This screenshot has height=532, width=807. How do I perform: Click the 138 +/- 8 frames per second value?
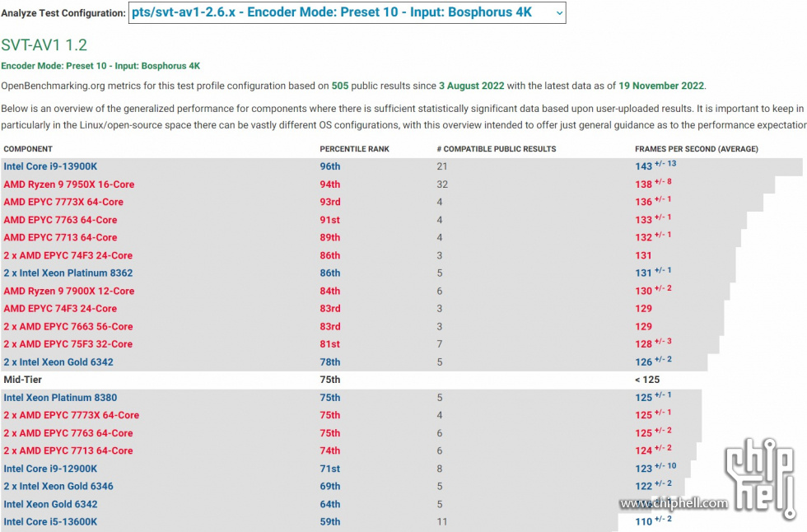pos(653,183)
